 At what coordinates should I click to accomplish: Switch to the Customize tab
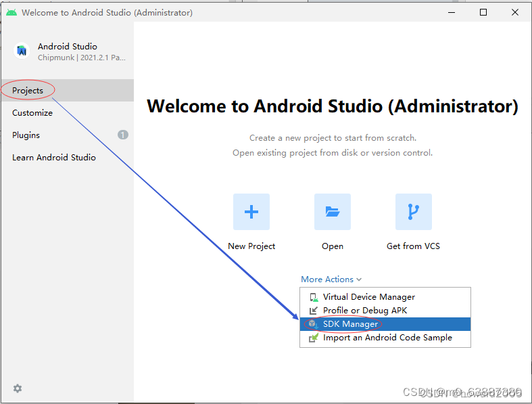67,113
